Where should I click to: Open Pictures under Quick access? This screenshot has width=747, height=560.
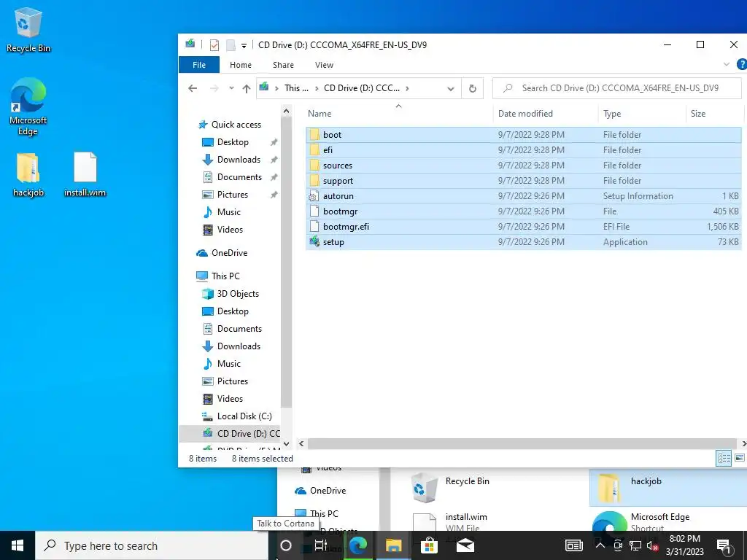click(x=233, y=195)
